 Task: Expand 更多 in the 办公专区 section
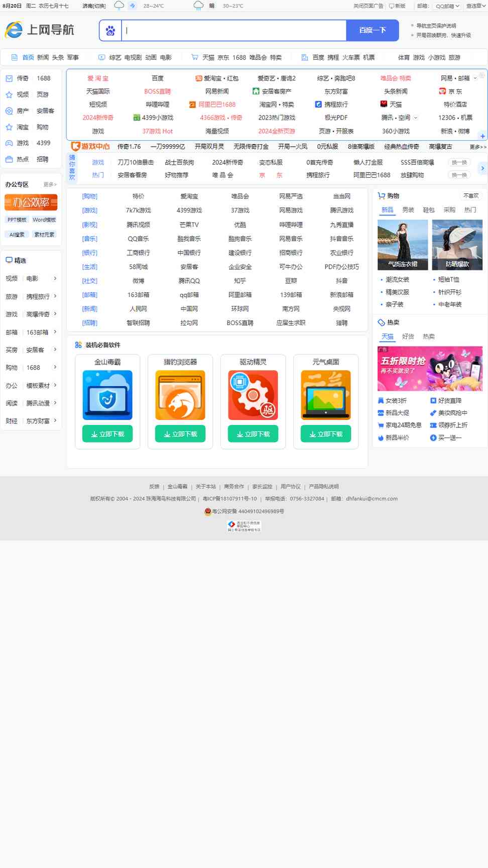click(50, 184)
